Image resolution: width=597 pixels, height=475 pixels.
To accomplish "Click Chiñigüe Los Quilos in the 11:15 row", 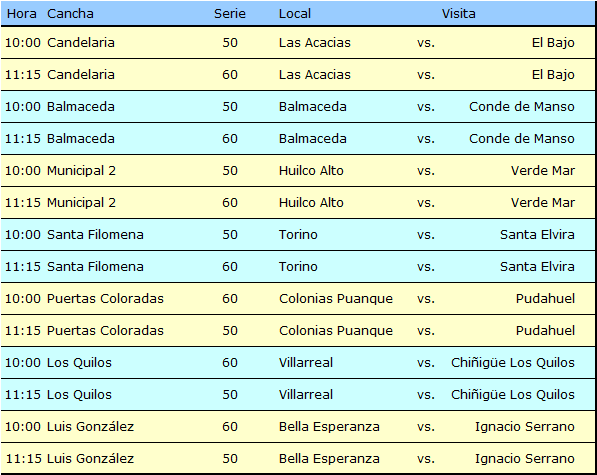I will click(x=513, y=395).
